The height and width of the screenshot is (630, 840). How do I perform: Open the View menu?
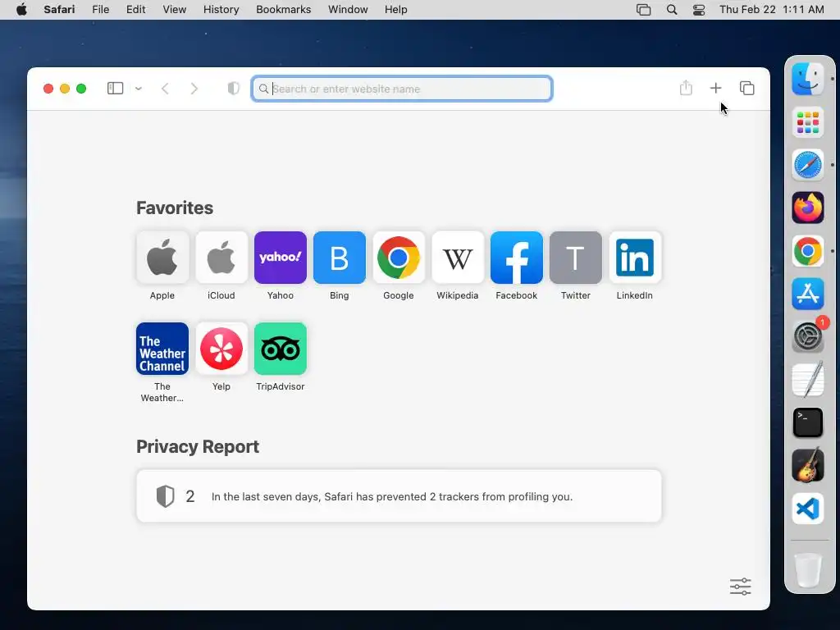click(175, 10)
